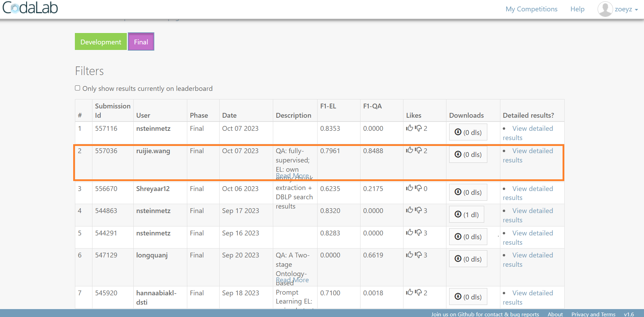Like Shreyaar12's submission 556670 with thumbs-up
Image resolution: width=644 pixels, height=317 pixels.
coord(409,188)
